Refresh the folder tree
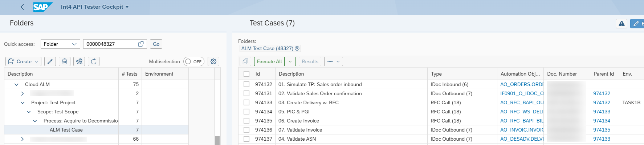644x145 pixels. click(x=94, y=61)
